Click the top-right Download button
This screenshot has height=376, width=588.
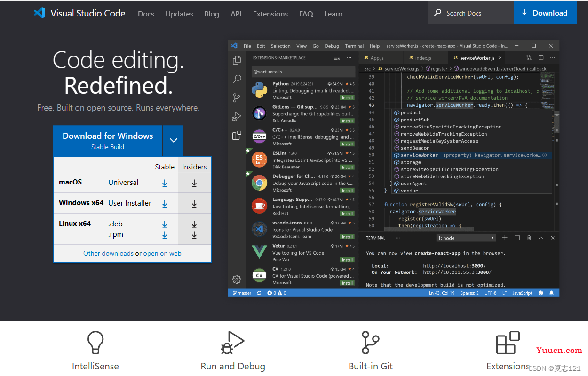click(545, 13)
